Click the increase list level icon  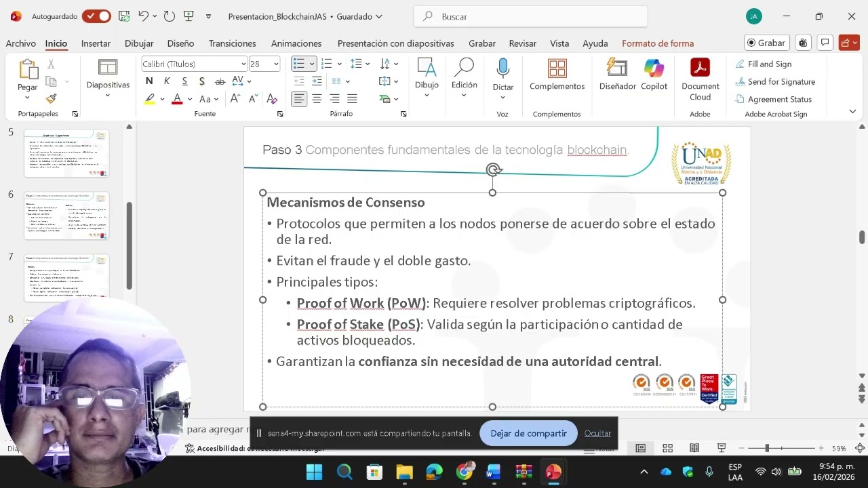(x=317, y=81)
